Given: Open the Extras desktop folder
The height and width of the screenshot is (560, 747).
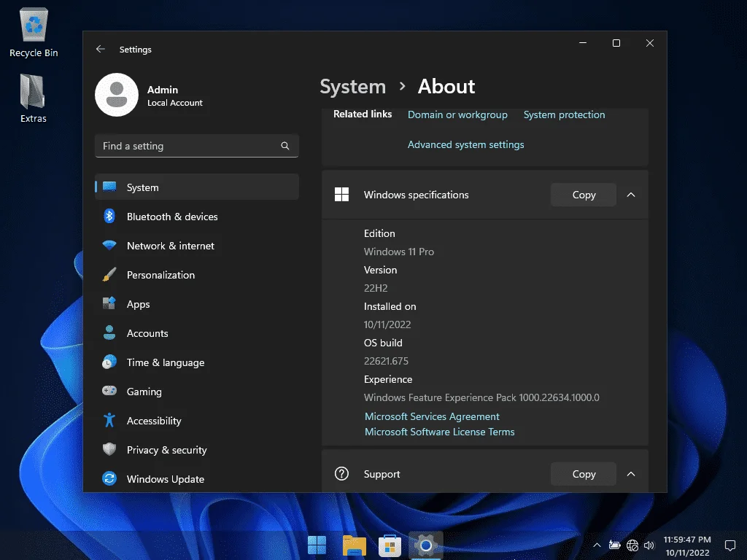Looking at the screenshot, I should (34, 98).
